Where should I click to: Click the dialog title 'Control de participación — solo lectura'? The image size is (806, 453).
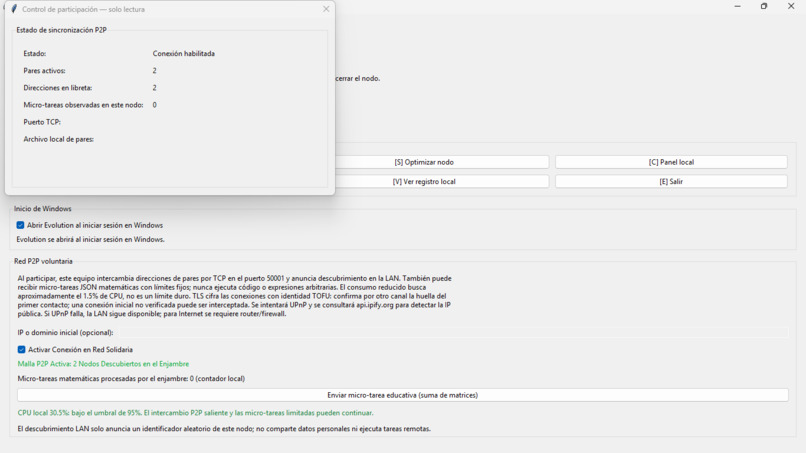pyautogui.click(x=83, y=9)
